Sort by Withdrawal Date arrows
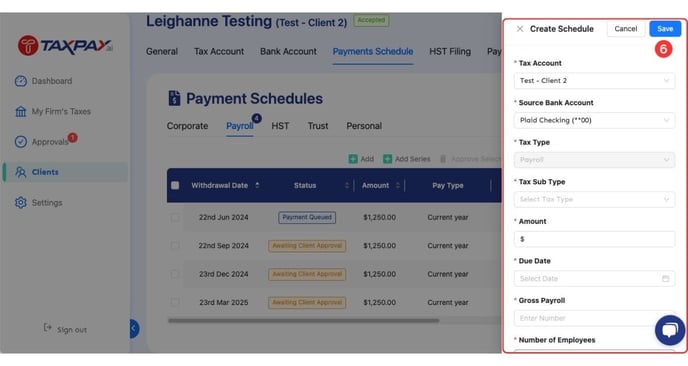688x366 pixels. pos(257,185)
